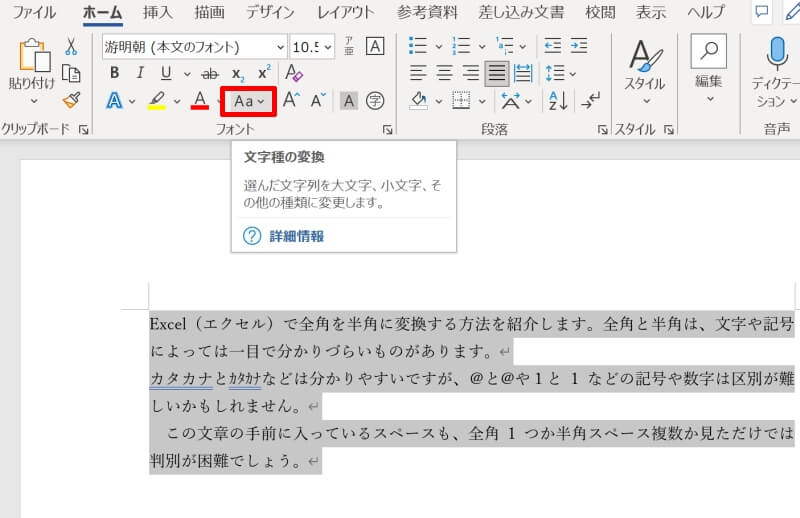Align text left
800x518 pixels.
point(418,73)
